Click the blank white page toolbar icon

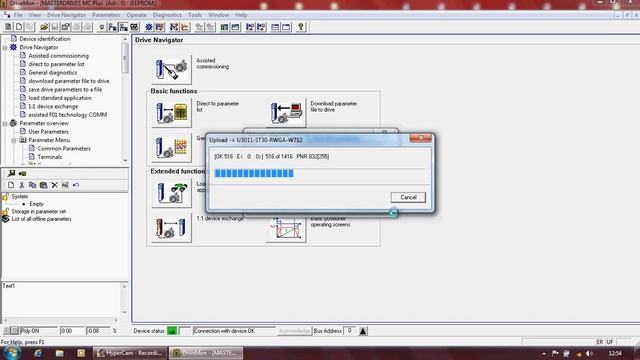point(19,27)
